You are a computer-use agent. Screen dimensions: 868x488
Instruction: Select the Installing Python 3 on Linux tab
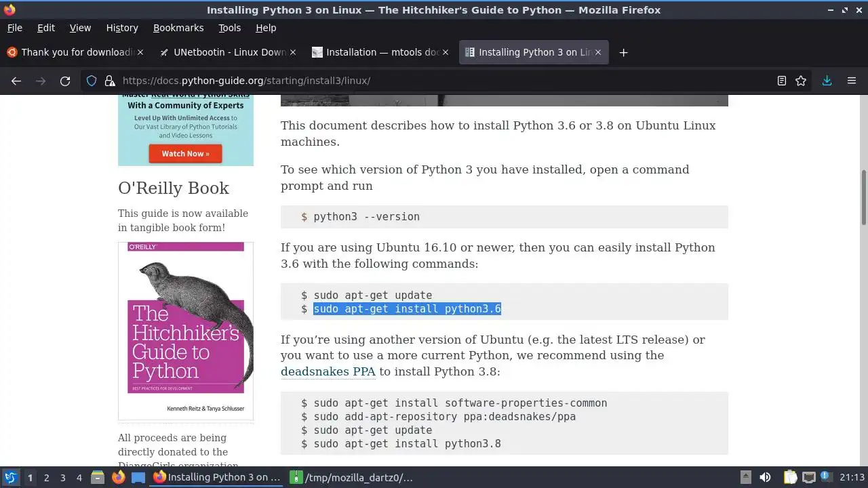(x=533, y=52)
